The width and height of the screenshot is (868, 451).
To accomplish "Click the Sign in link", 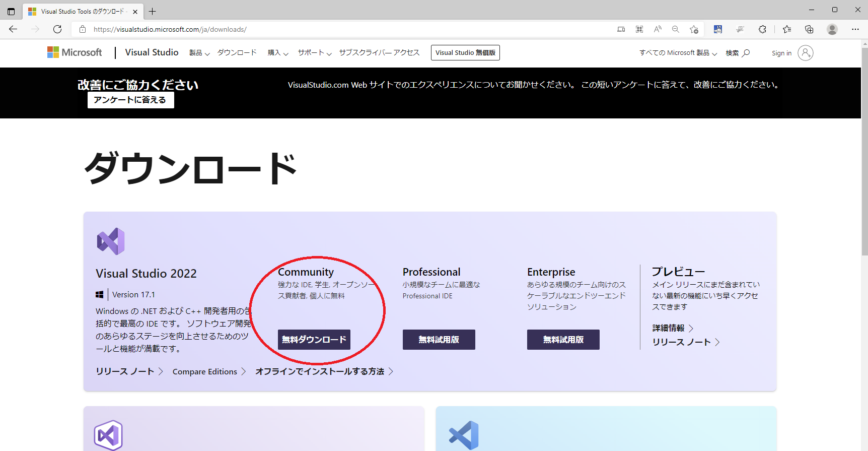I will [781, 53].
